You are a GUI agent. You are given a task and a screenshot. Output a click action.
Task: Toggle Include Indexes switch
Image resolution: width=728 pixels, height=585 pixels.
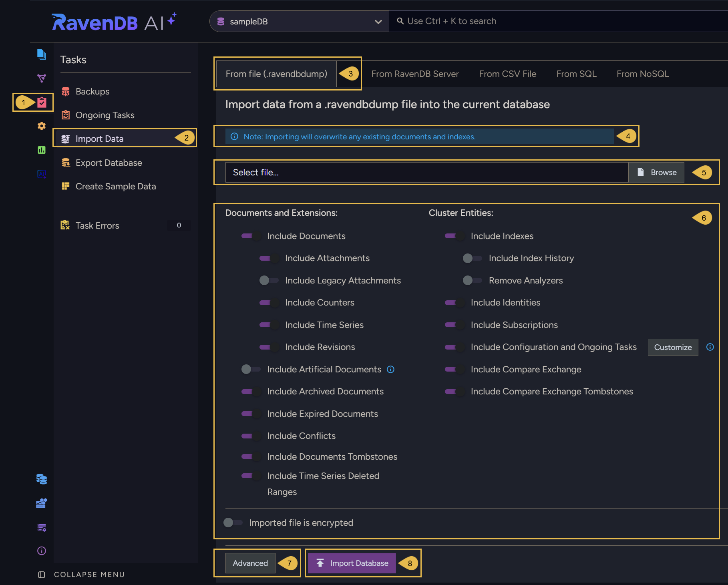tap(455, 236)
